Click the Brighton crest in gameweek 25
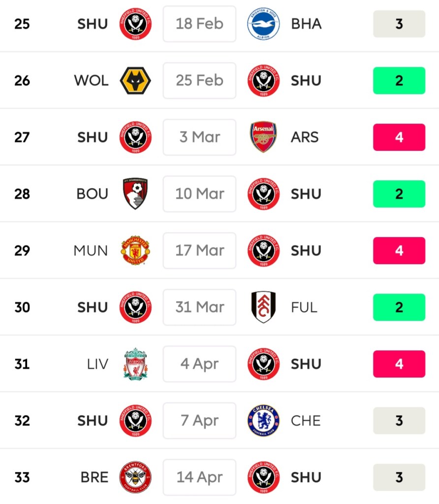Viewport: 439px width, 504px height. 264,24
